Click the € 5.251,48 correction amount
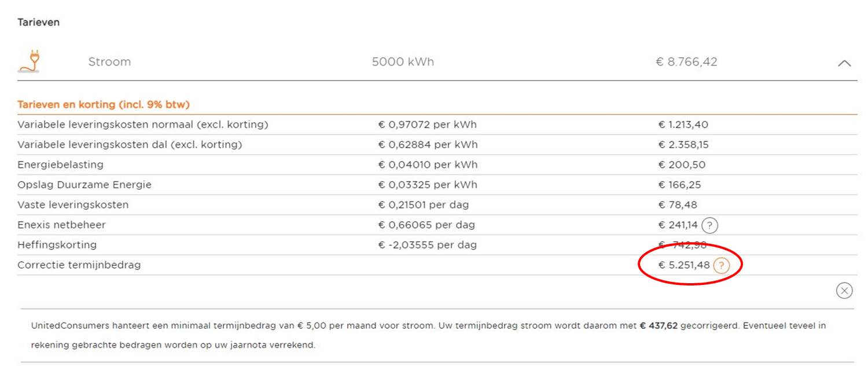Viewport: 868px width, 377px height. 684,265
